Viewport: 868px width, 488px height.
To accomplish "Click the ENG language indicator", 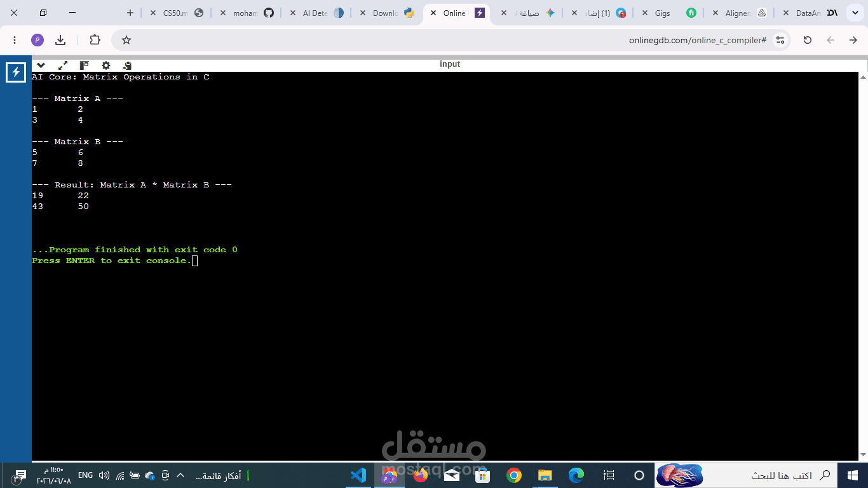I will pos(85,475).
